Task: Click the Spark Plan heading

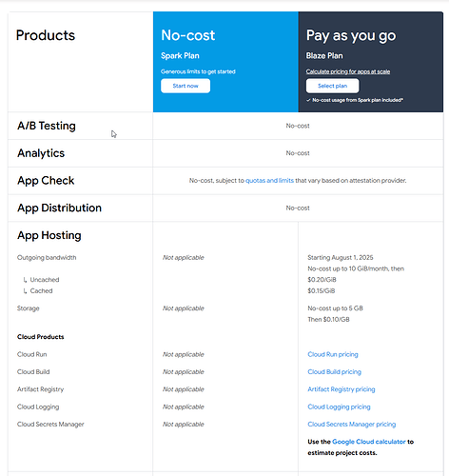Action: (x=180, y=56)
